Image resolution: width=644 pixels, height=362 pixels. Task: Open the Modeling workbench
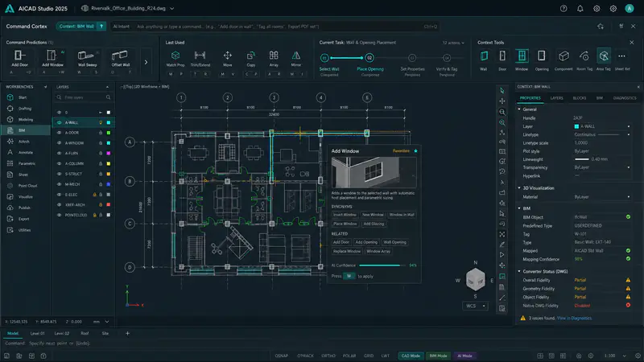pyautogui.click(x=26, y=119)
